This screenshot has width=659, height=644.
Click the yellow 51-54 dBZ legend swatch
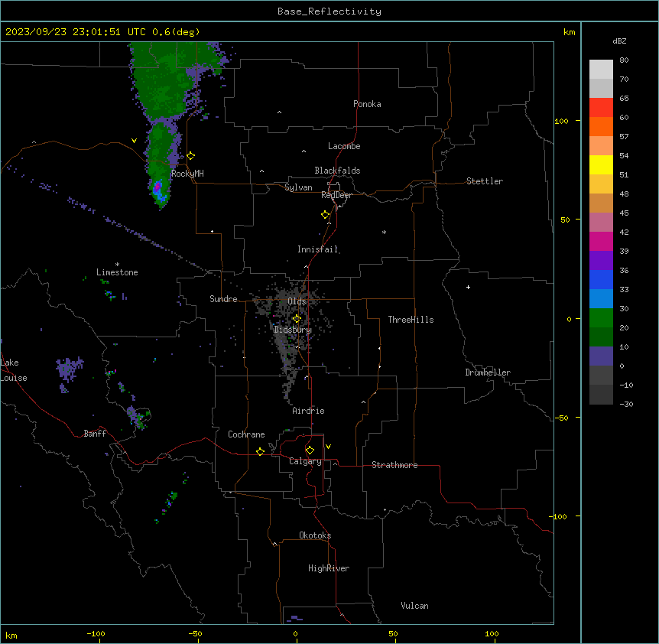tap(601, 164)
